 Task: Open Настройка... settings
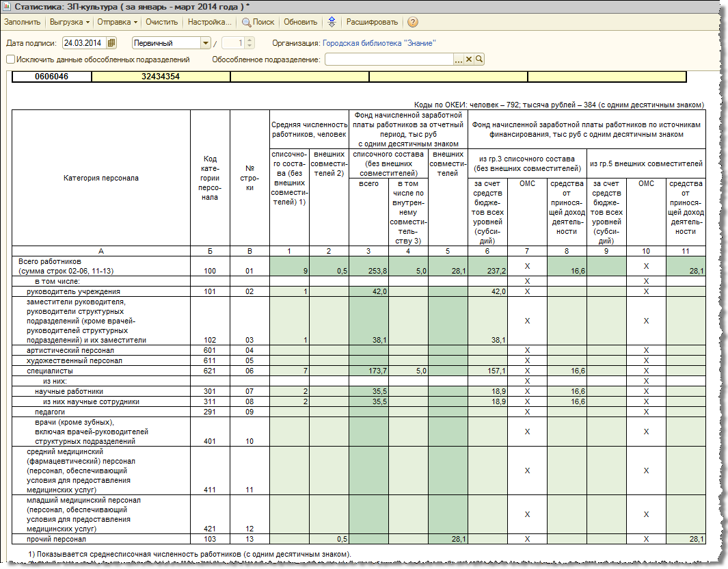[210, 22]
